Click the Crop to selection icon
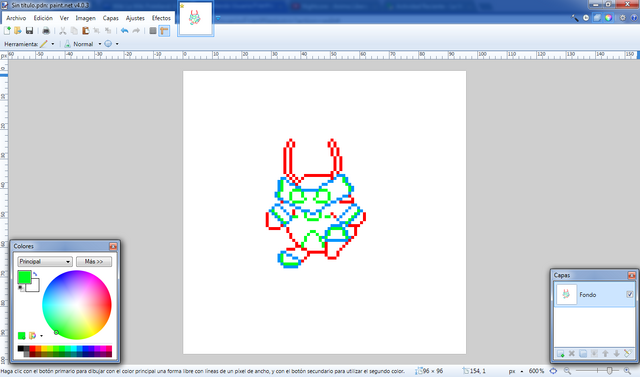The width and height of the screenshot is (640, 377). 97,31
